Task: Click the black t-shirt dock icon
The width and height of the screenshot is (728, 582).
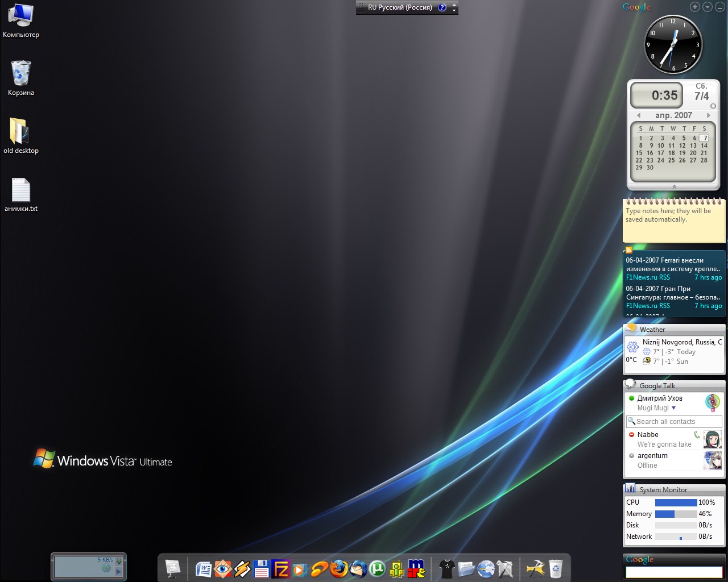Action: [447, 568]
